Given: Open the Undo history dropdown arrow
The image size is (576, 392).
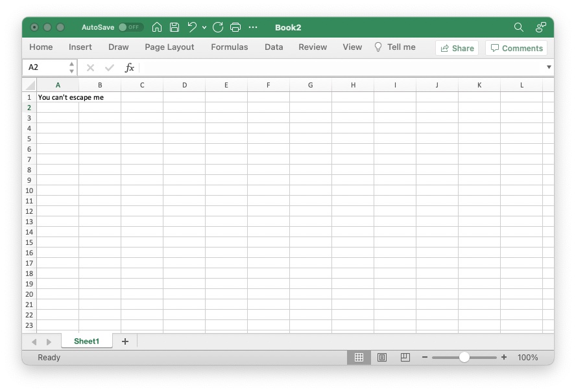Looking at the screenshot, I should (x=204, y=27).
